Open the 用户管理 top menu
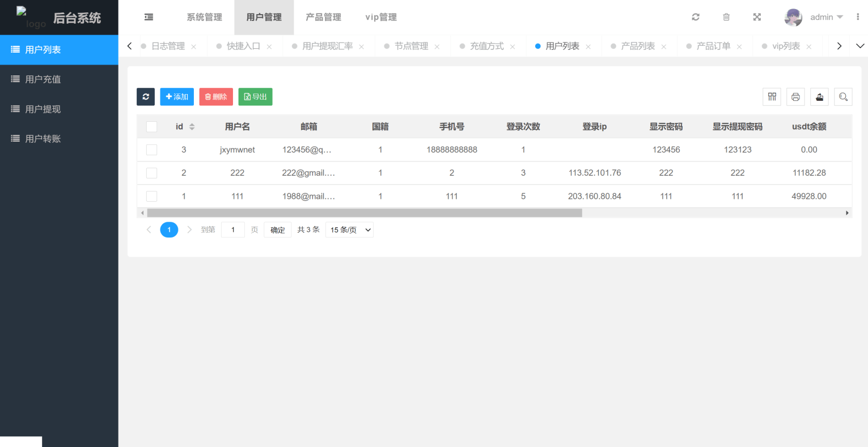Image resolution: width=868 pixels, height=447 pixels. pyautogui.click(x=264, y=18)
